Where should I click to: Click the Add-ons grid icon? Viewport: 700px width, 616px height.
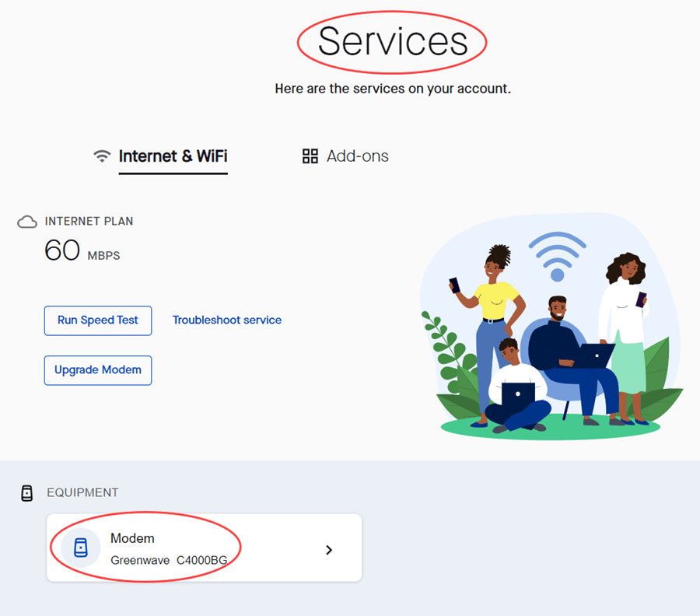click(310, 156)
